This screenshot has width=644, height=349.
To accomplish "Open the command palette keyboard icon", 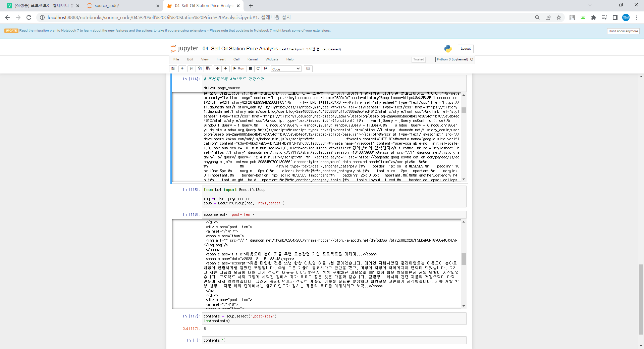I will click(x=308, y=68).
